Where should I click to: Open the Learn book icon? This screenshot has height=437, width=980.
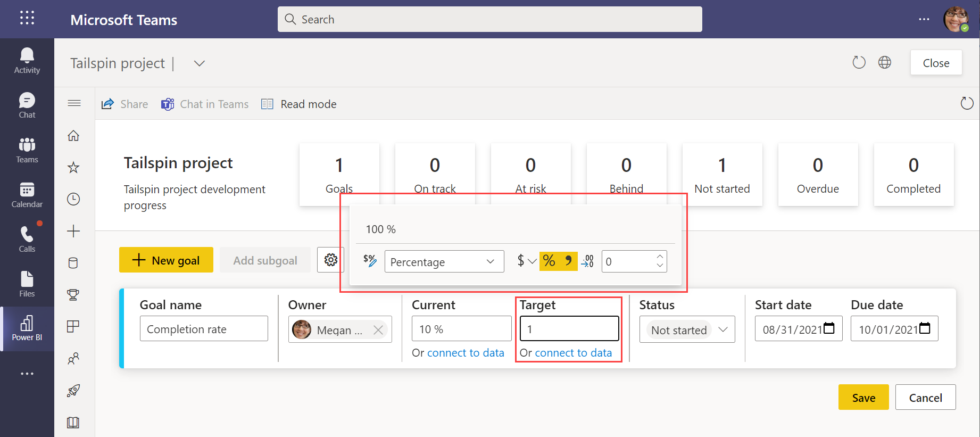pyautogui.click(x=73, y=423)
